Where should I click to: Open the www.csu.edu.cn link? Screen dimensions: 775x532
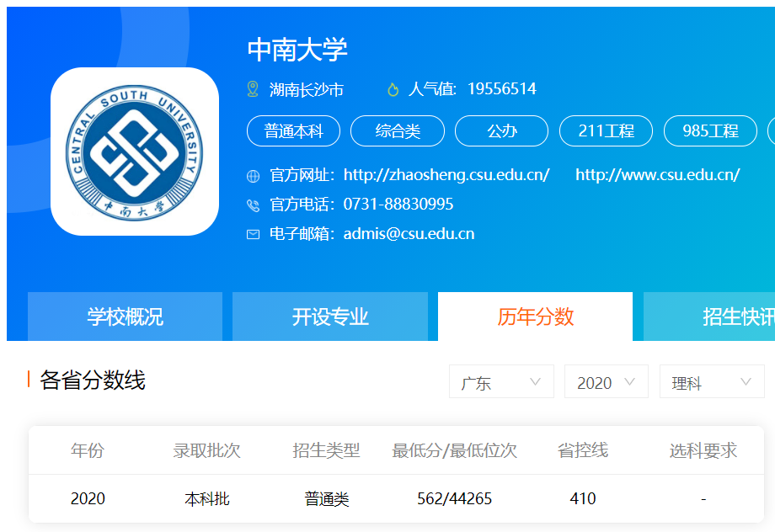pos(655,174)
